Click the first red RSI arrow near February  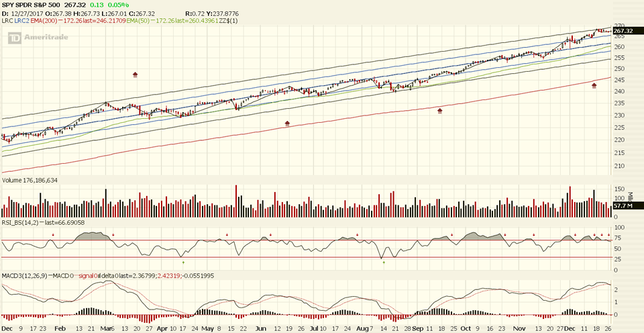53,234
